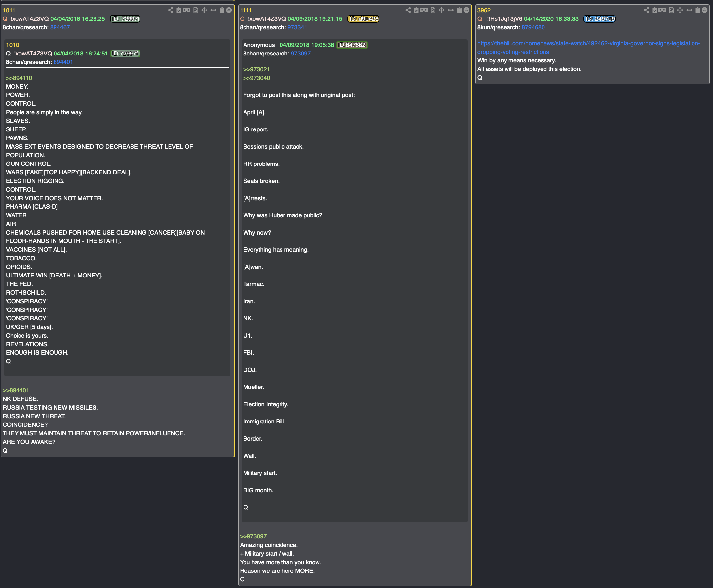Click the circled A icon on post 1011
This screenshot has width=713, height=588.
point(229,10)
